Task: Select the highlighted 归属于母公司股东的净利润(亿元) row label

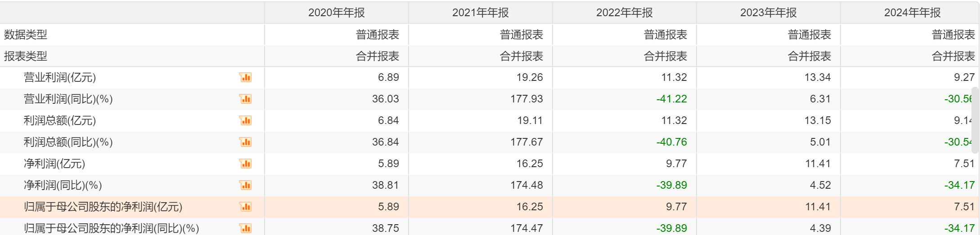Action: [x=103, y=207]
